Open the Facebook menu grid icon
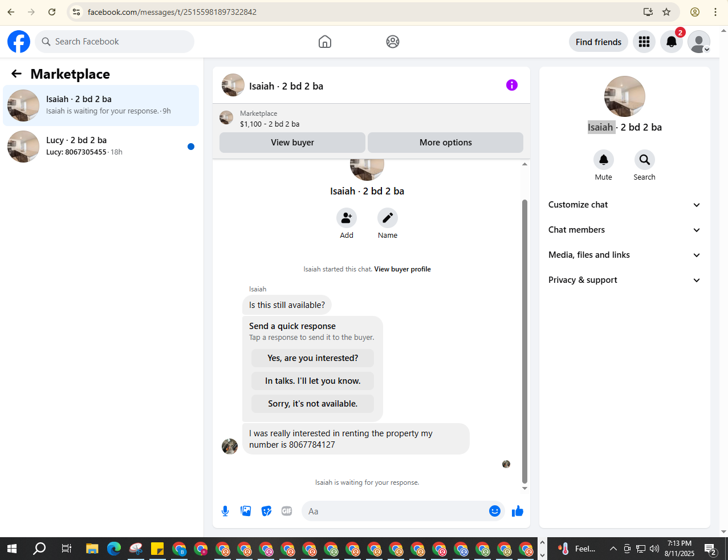 click(x=644, y=42)
